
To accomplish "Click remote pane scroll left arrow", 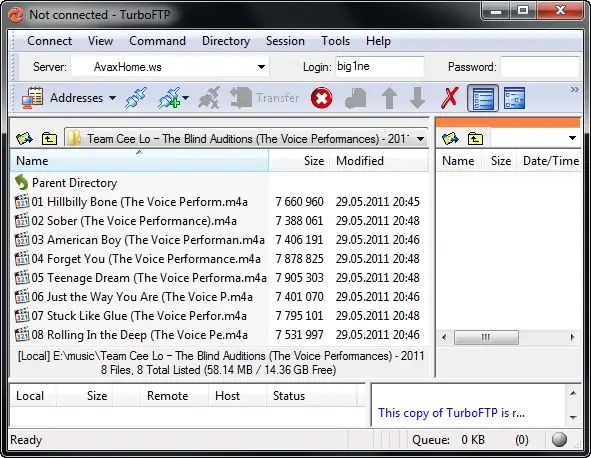I will (x=444, y=337).
